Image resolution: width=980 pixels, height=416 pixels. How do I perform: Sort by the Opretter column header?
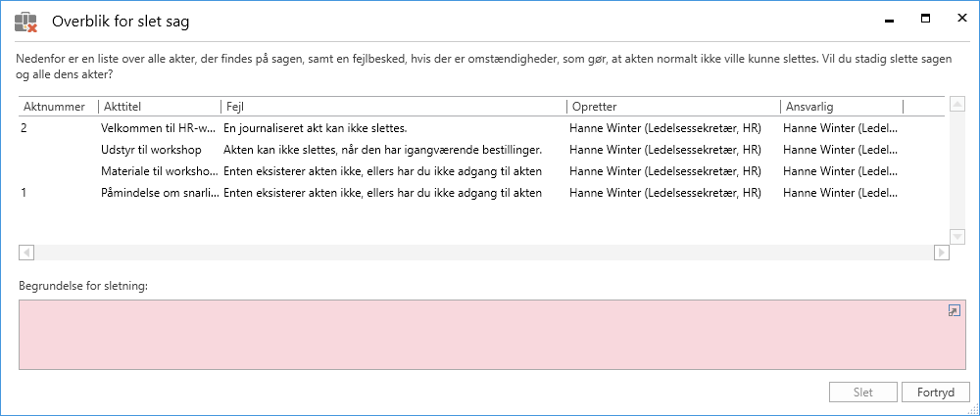[x=671, y=106]
